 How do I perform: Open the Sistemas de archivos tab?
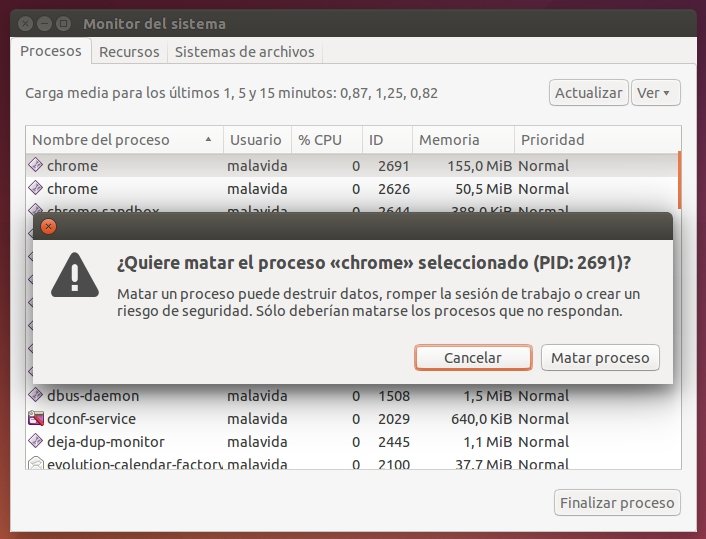point(244,52)
